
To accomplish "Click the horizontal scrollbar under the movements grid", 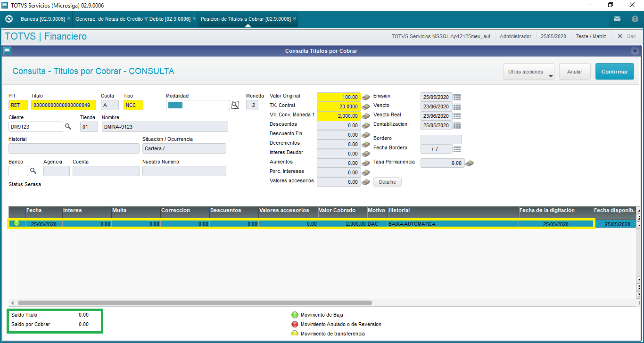I will pos(195,303).
